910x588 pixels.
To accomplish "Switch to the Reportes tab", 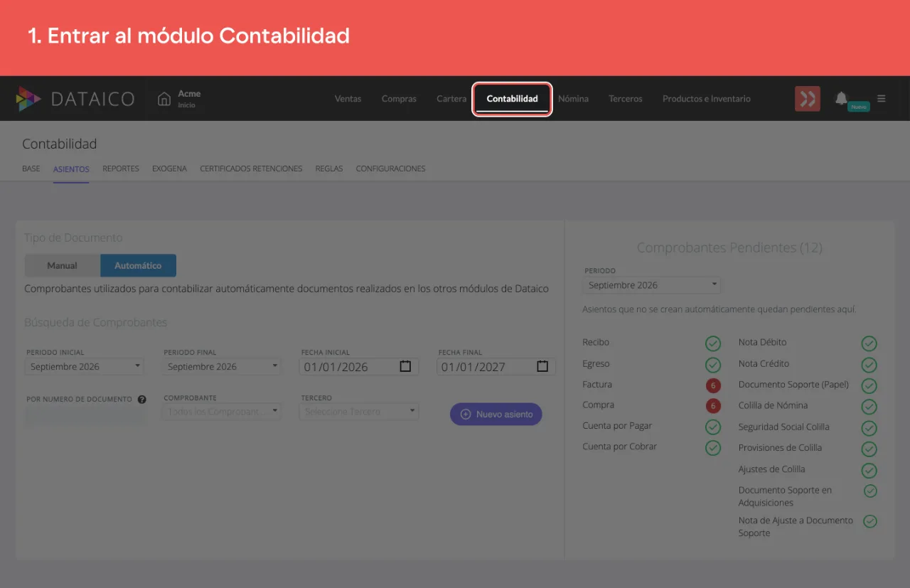I will coord(121,169).
